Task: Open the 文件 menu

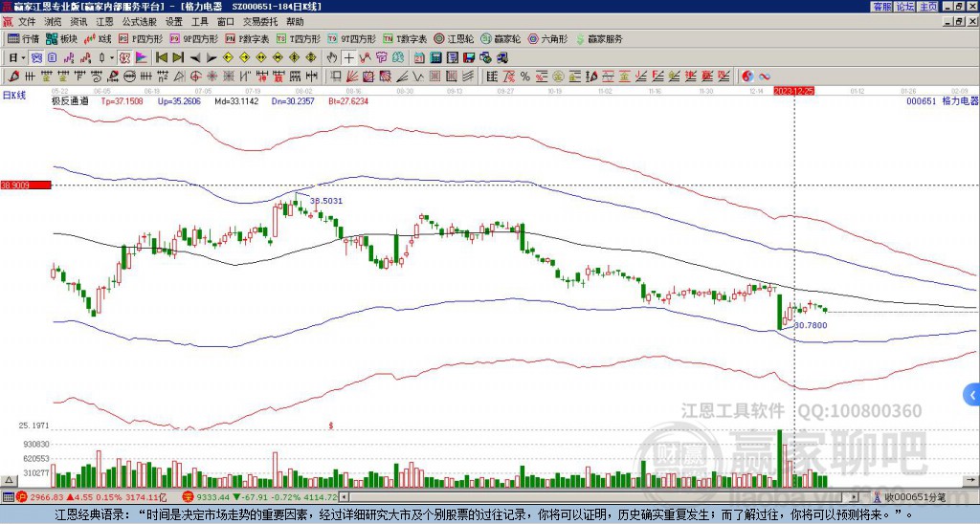Action: (x=27, y=22)
